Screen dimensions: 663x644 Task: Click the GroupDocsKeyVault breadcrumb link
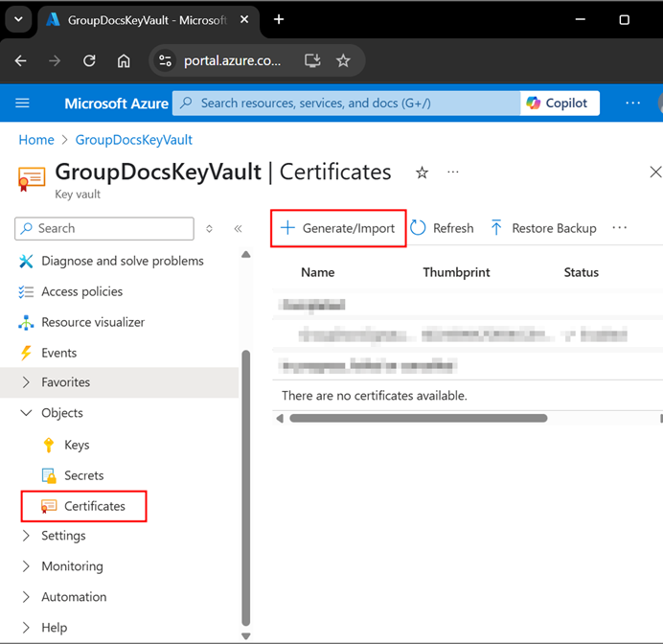[133, 140]
